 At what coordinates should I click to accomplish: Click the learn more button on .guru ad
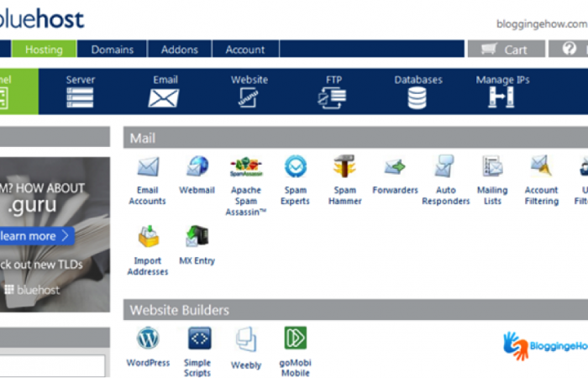(37, 236)
